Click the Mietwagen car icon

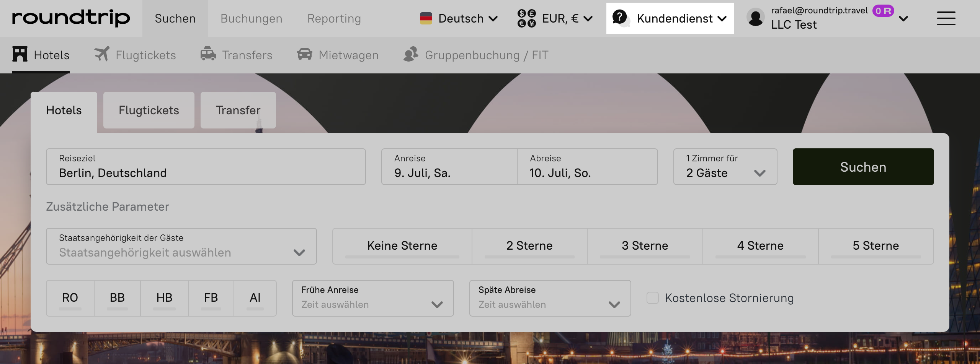click(x=305, y=54)
